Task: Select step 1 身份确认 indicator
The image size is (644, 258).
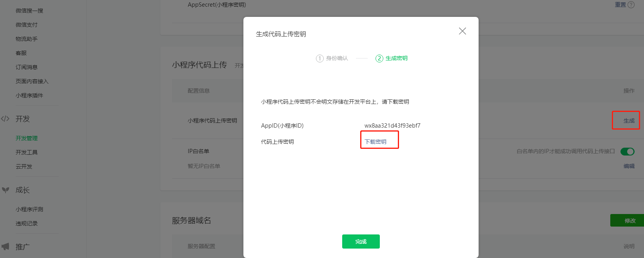Action: click(x=332, y=58)
